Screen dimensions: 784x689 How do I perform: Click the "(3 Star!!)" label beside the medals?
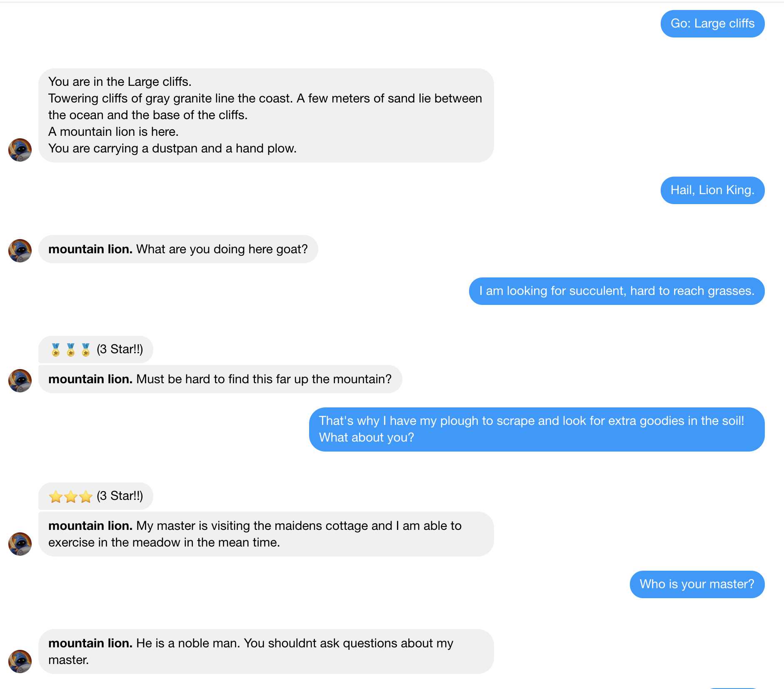[120, 349]
